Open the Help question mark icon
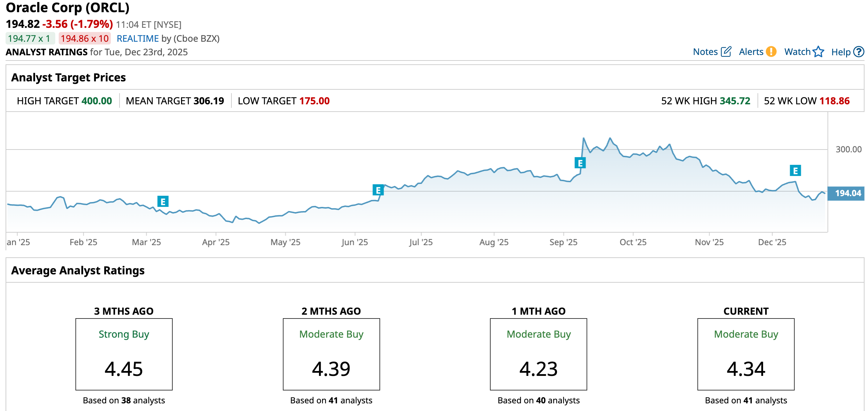The height and width of the screenshot is (411, 868). [x=859, y=52]
